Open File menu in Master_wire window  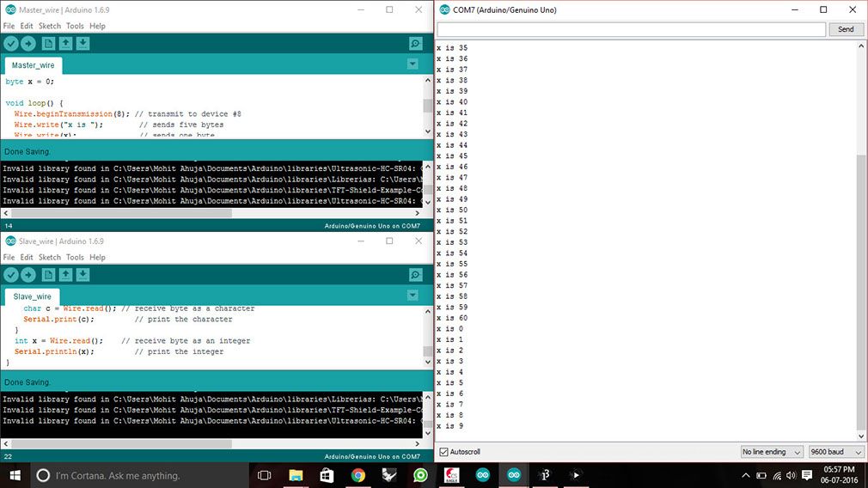(x=9, y=26)
